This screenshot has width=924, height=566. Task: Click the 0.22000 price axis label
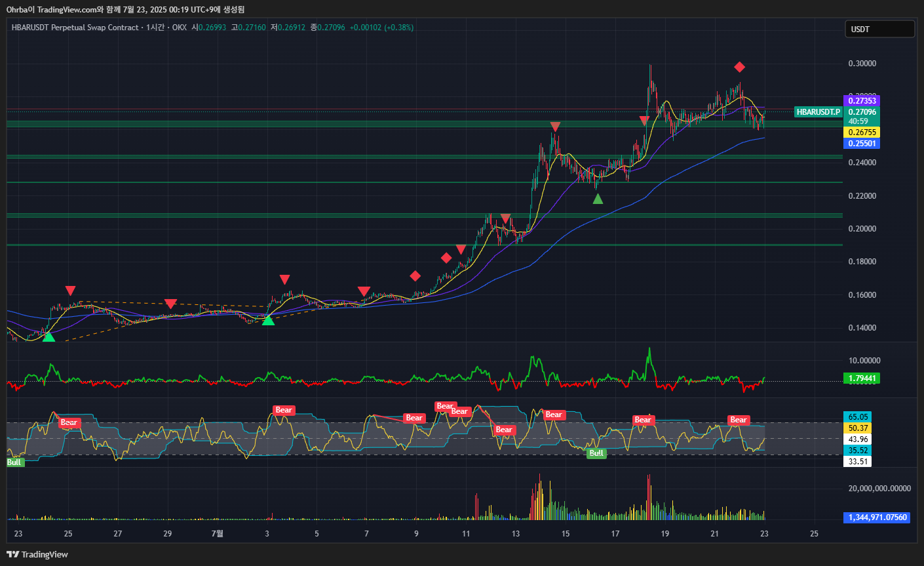[862, 196]
